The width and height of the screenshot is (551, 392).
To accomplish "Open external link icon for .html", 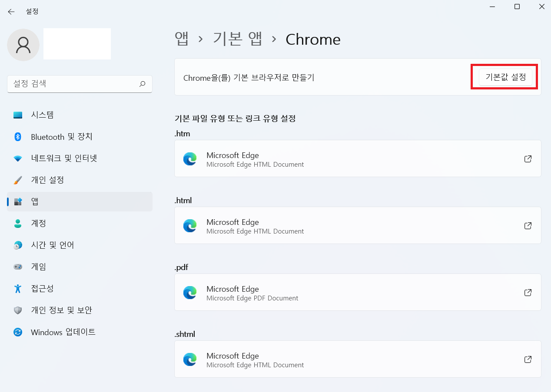I will tap(528, 226).
